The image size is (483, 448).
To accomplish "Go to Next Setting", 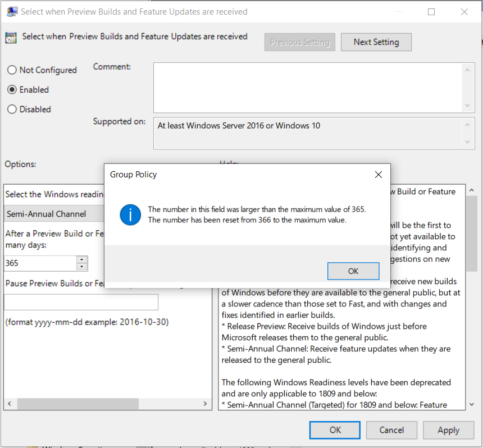I will pyautogui.click(x=376, y=42).
